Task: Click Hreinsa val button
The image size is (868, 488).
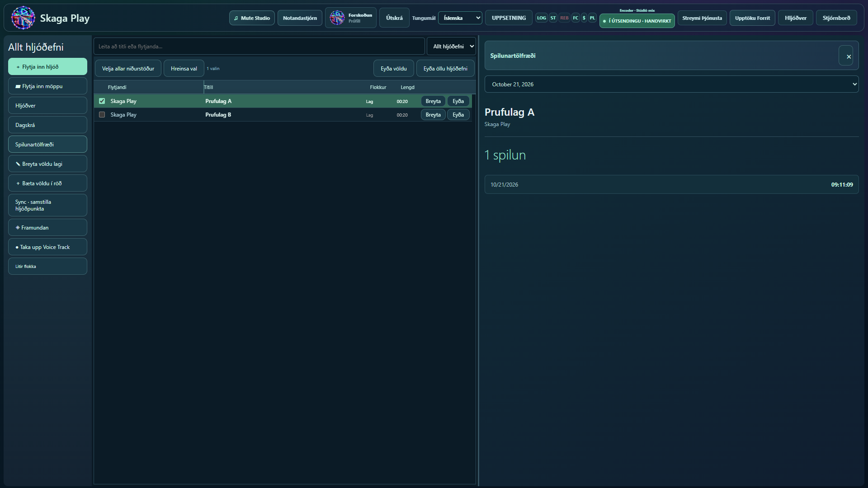Action: point(184,68)
